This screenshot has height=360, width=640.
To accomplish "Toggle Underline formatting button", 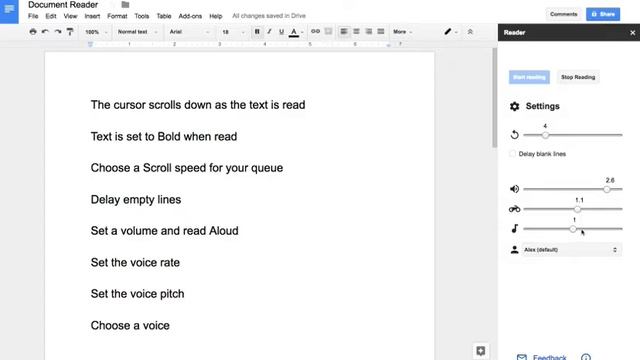I will [281, 31].
